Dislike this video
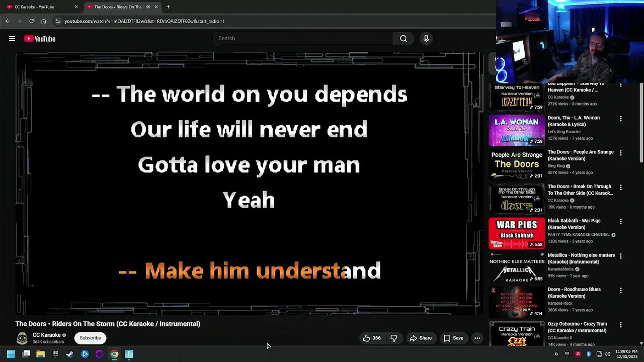The width and height of the screenshot is (644, 362). point(394,338)
